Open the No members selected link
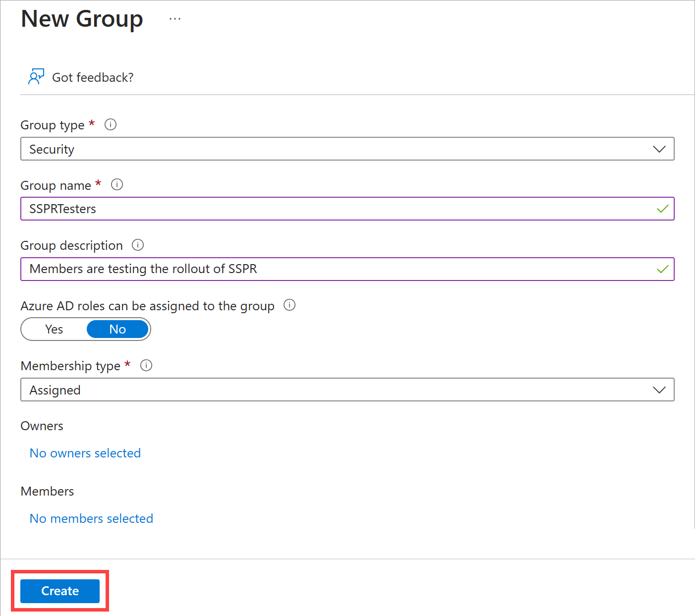The width and height of the screenshot is (695, 616). pos(91,518)
